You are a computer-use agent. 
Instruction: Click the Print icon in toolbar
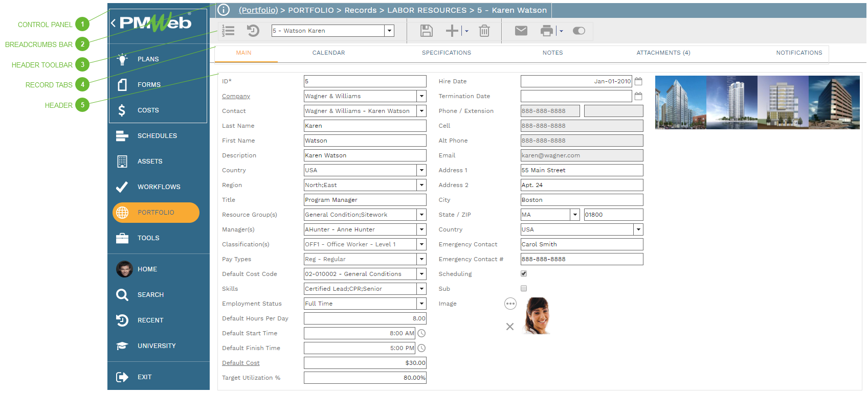click(x=547, y=31)
